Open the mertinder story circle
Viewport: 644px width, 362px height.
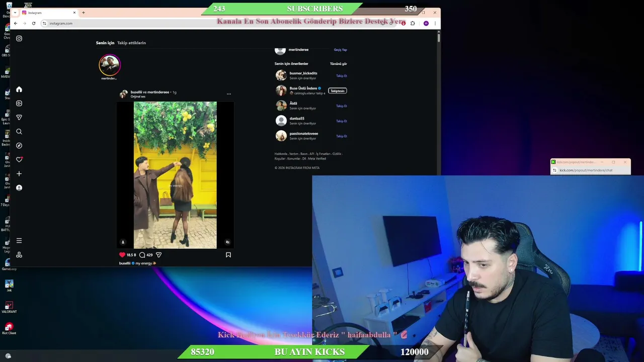pos(109,65)
